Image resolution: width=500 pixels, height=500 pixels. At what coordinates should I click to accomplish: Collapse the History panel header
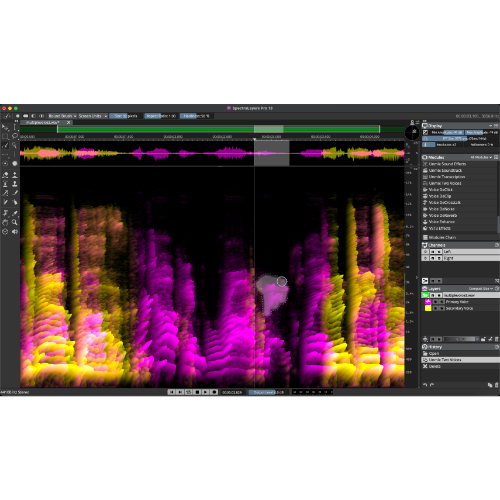tap(460, 347)
